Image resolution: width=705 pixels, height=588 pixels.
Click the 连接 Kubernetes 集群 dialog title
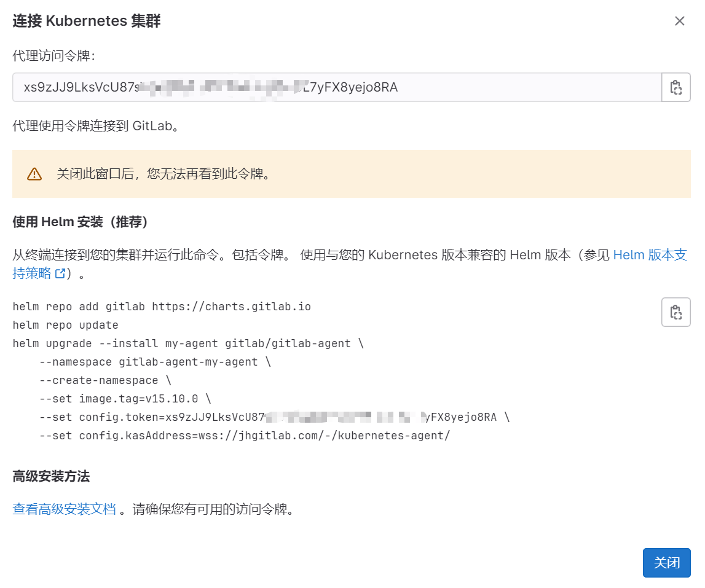(x=87, y=22)
